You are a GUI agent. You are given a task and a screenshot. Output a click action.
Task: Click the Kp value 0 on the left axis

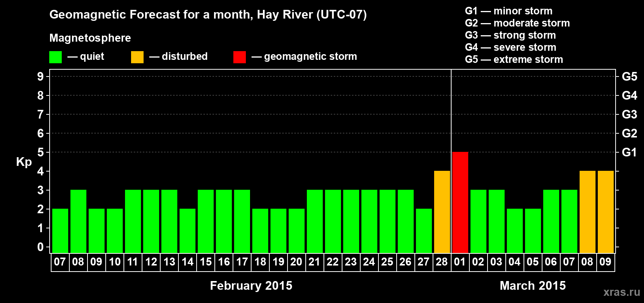(x=41, y=247)
